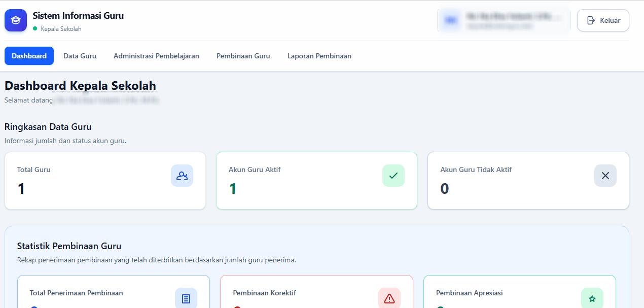Screen dimensions: 644x308
Task: Click the Akun Guru Tidak Aktif X icon
Action: (x=605, y=176)
